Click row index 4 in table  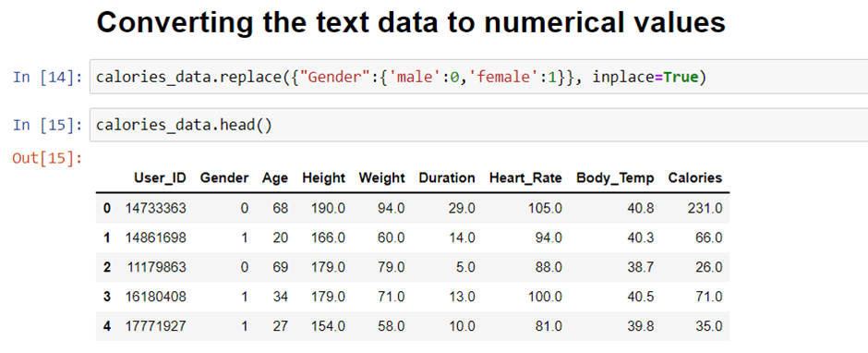point(107,326)
